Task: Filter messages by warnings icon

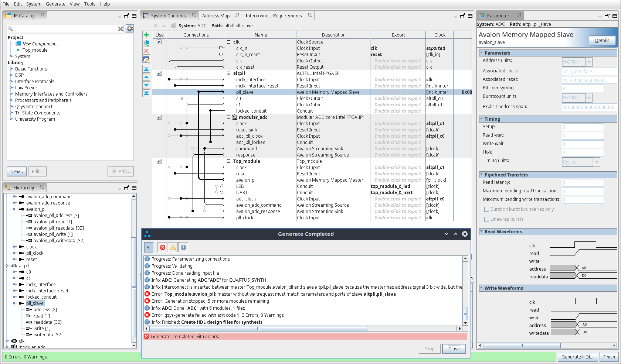Action: [x=173, y=247]
